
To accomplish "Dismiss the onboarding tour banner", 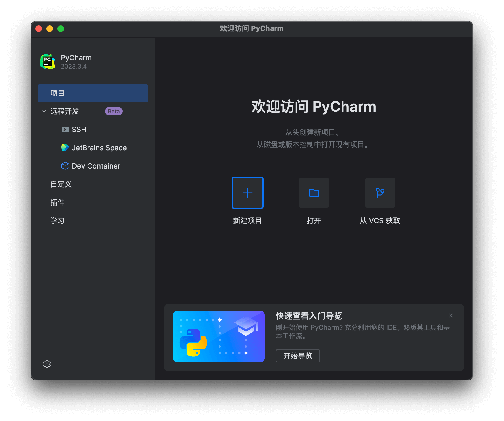I will tap(451, 315).
